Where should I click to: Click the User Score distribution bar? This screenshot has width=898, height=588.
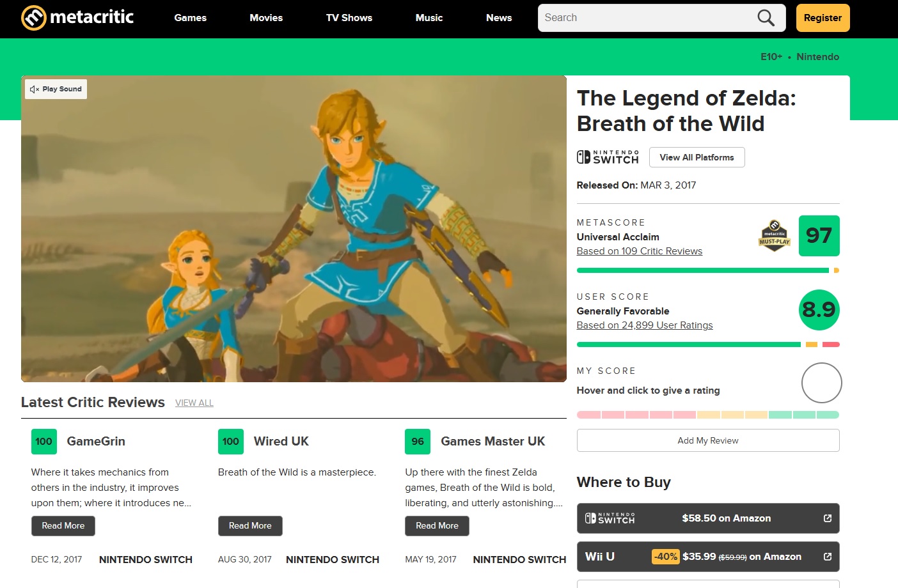708,344
